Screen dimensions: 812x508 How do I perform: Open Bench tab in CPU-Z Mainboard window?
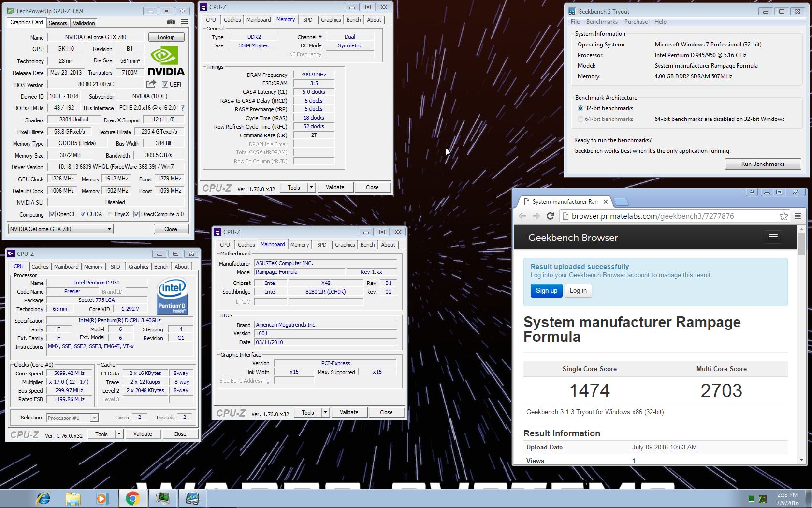click(x=368, y=245)
